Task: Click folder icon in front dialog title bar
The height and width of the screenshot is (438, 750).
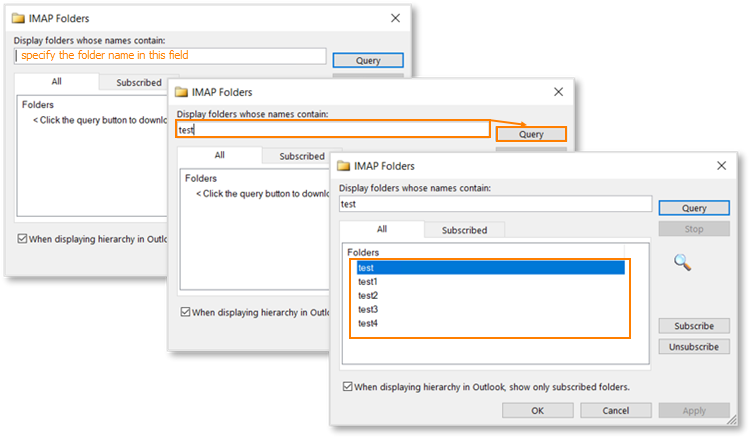Action: click(344, 165)
